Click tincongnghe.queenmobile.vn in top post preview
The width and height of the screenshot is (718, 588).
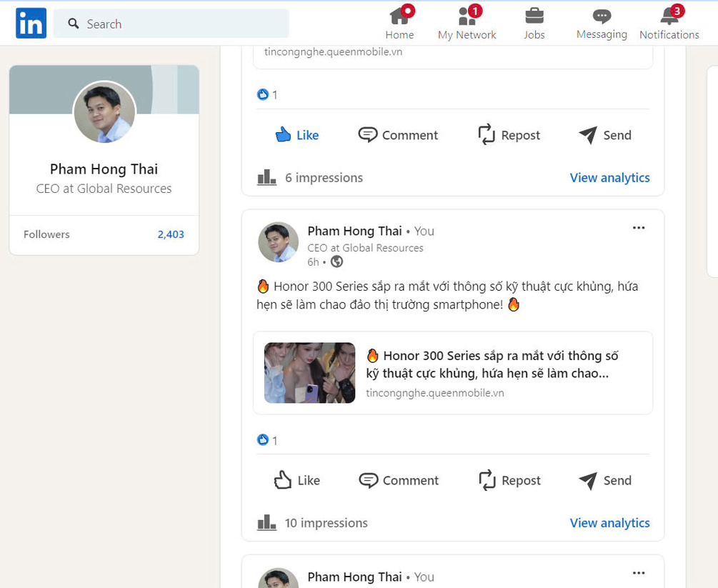coord(334,51)
